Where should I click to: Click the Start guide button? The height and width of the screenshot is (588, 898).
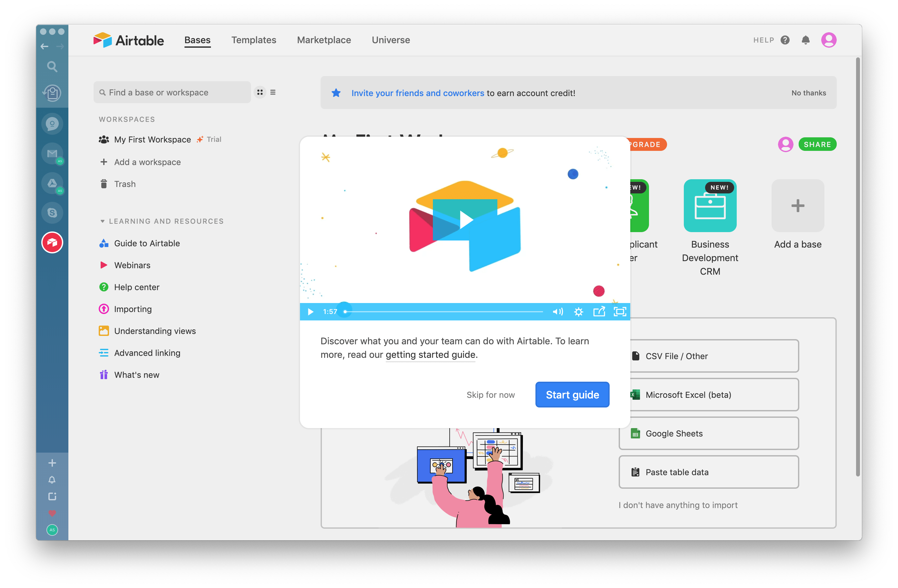coord(572,395)
